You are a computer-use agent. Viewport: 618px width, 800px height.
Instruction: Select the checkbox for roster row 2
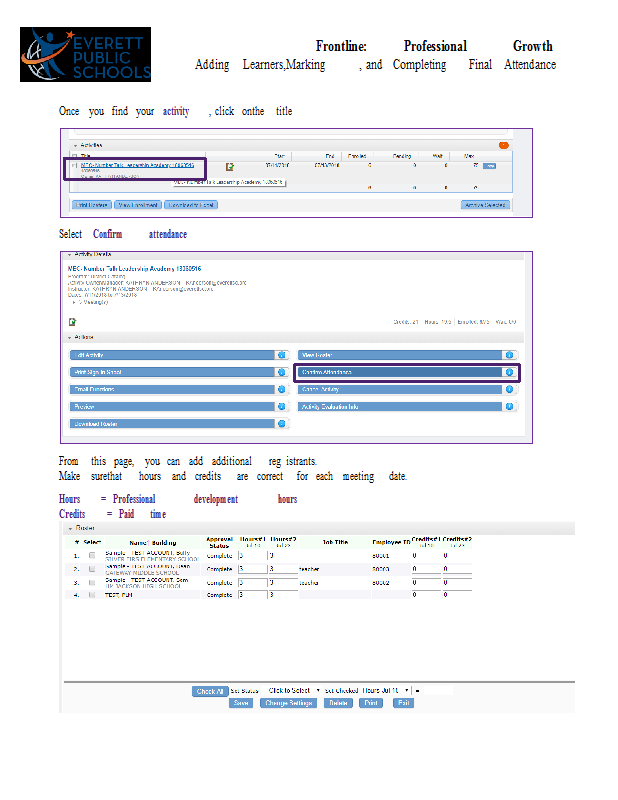tap(92, 568)
